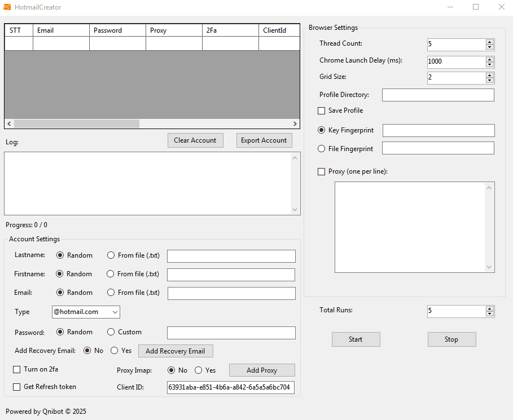Viewport: 513px width, 420px height.
Task: Choose From file (.txt) for Email
Action: [111, 293]
